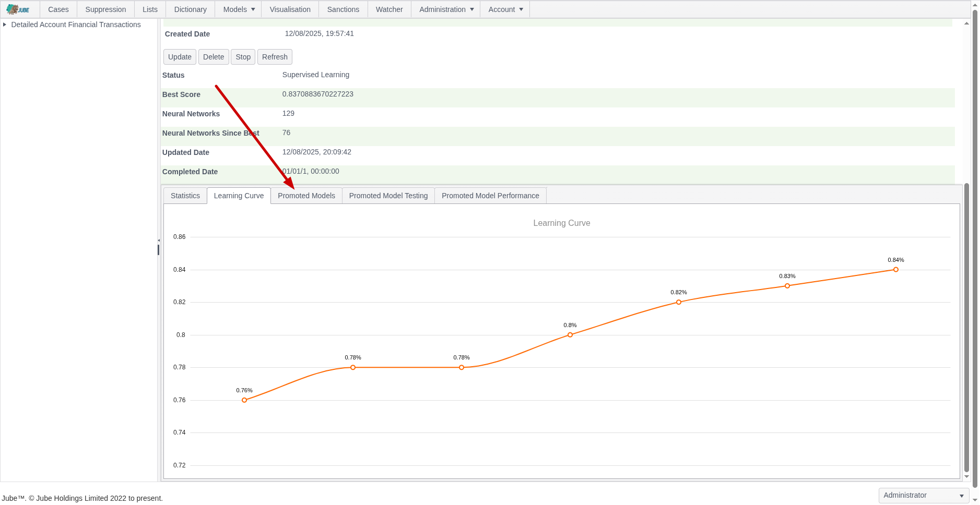Open the Models dropdown menu
980x505 pixels.
[x=239, y=9]
